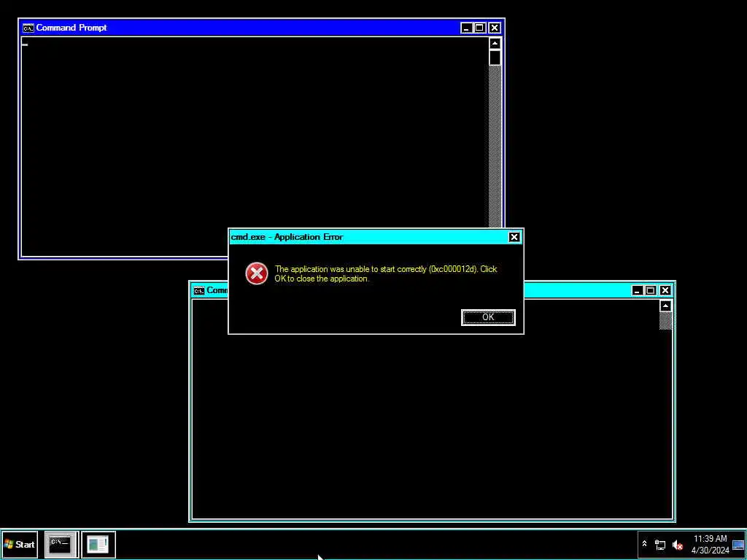
Task: Click the Command Prompt taskbar button
Action: 61,544
